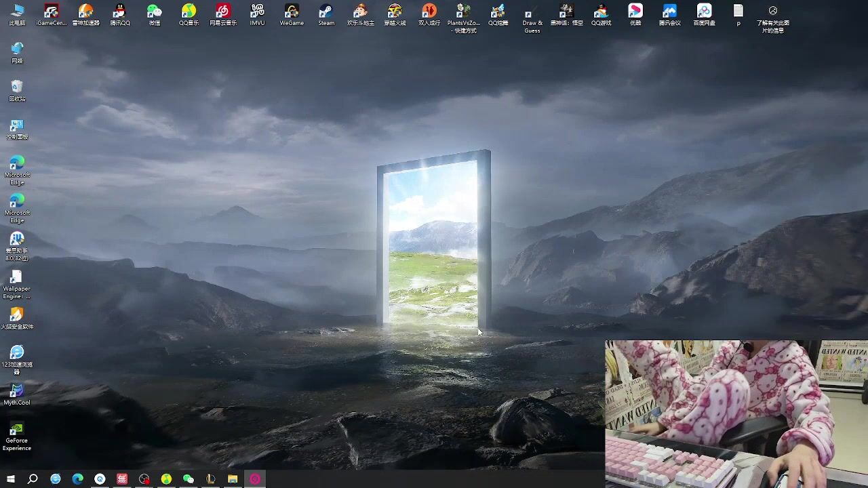
Task: Click the Wallpaper Engine desktop file
Action: 17,282
